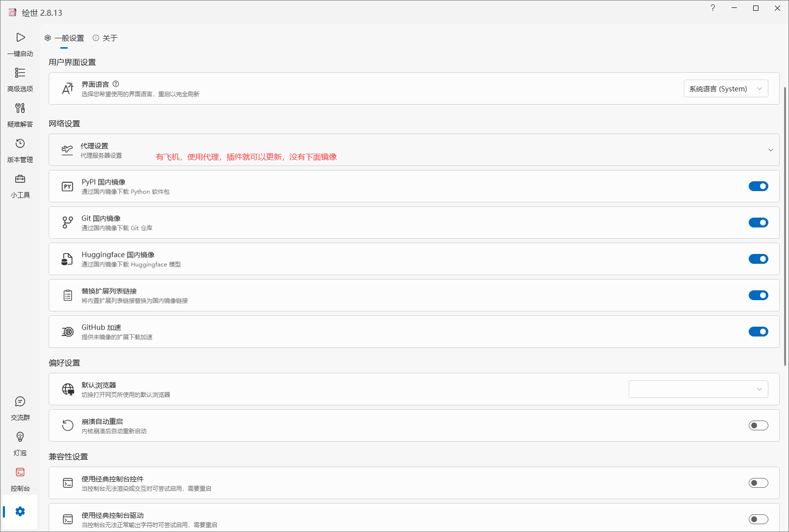Open the 默认浏览器 dropdown

(698, 389)
